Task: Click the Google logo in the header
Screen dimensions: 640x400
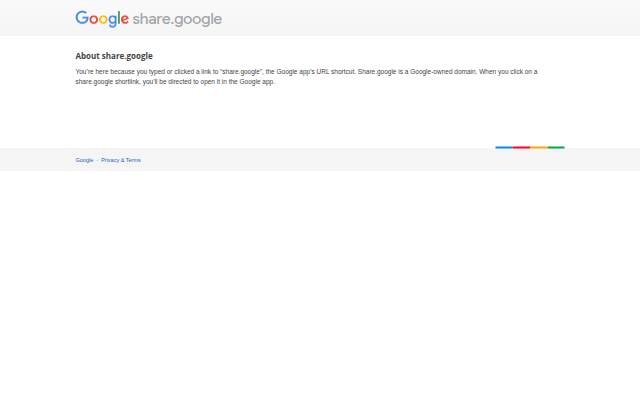Action: 102,19
